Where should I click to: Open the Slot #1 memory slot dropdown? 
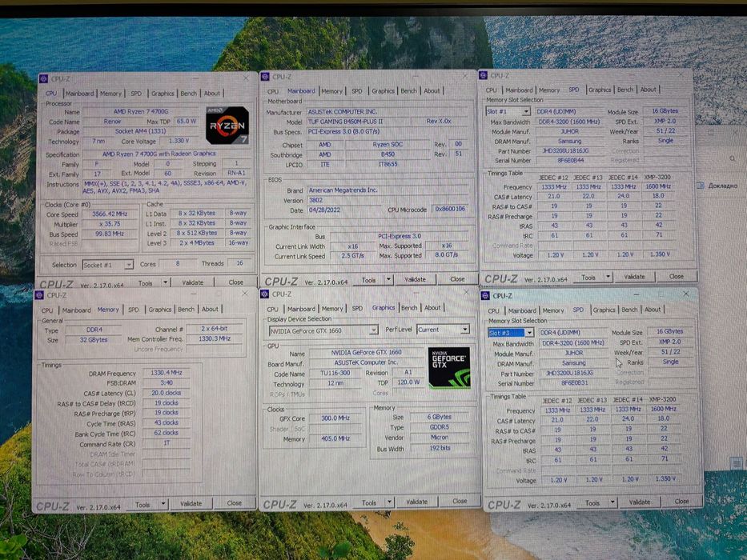tap(508, 111)
